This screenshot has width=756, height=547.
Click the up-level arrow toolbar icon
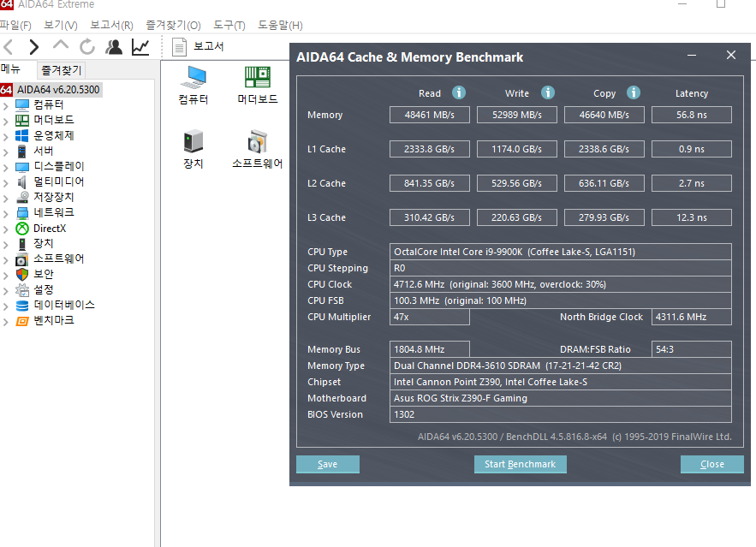point(60,45)
